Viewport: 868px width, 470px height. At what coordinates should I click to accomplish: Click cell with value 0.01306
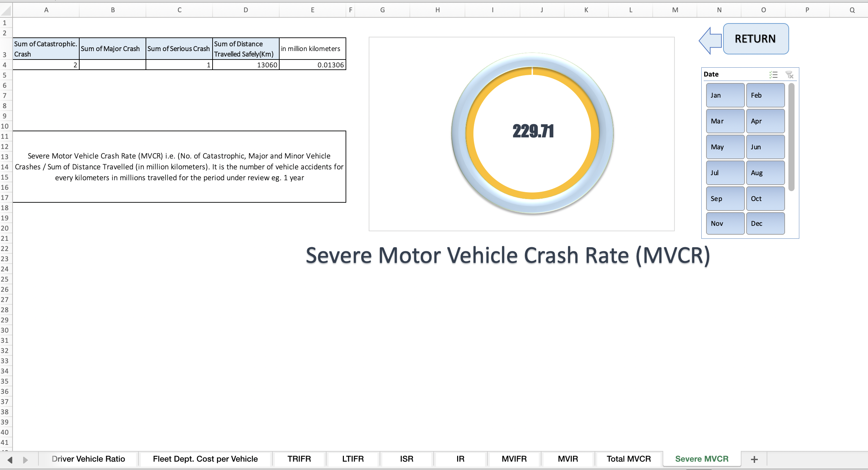313,65
